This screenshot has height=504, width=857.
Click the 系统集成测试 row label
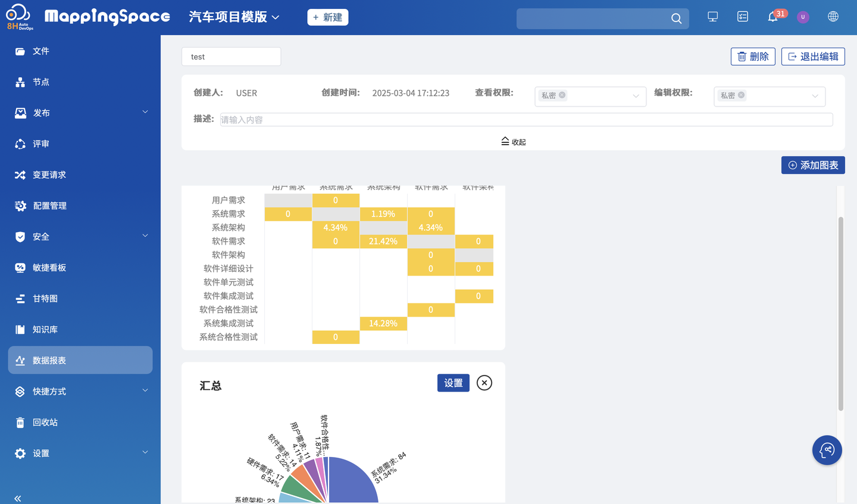(229, 323)
